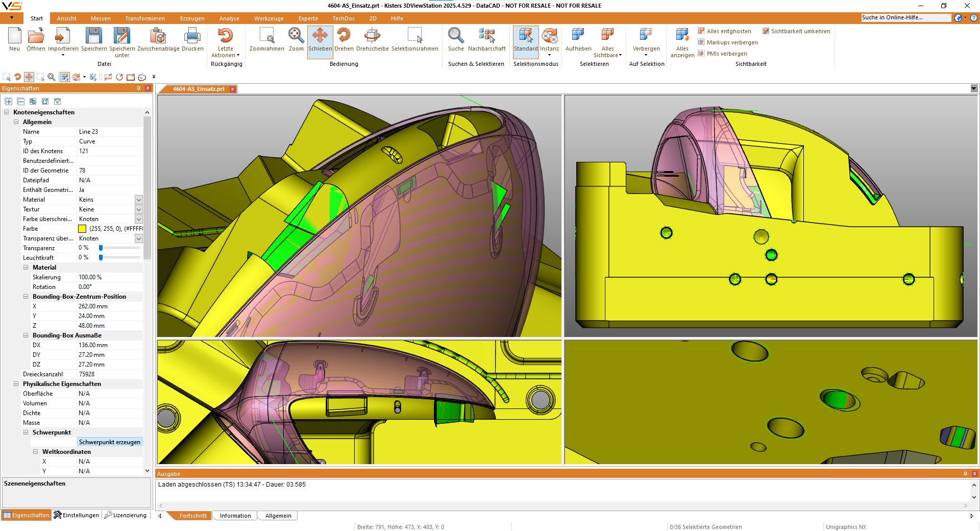Click the Zwischenablage clipboard icon
This screenshot has width=980, height=531.
[x=158, y=37]
